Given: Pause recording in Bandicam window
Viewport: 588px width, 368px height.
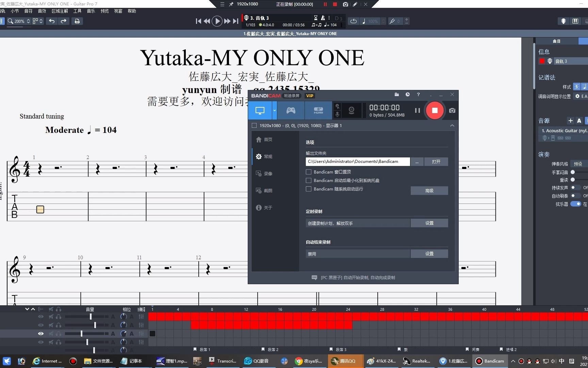Looking at the screenshot, I should [x=417, y=110].
